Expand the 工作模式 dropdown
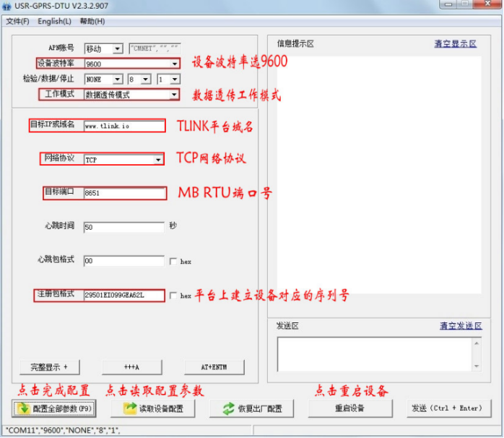Viewport: 504px width, 438px height. click(174, 94)
